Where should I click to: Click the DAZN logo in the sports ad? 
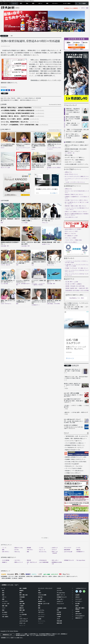[85, 56]
